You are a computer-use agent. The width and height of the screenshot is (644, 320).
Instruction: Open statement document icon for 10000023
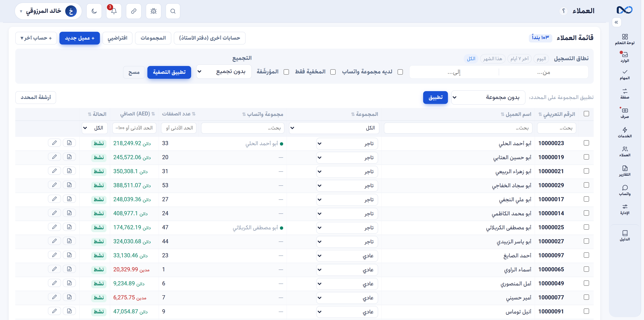click(x=69, y=143)
